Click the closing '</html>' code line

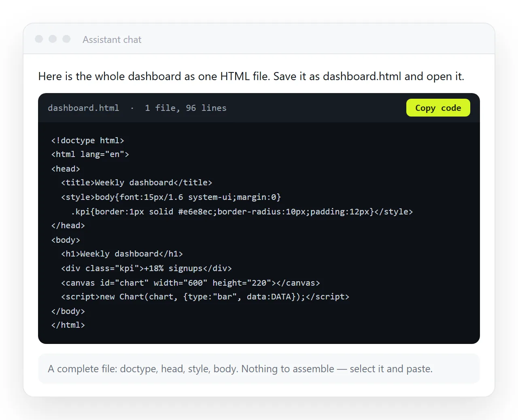pos(68,325)
